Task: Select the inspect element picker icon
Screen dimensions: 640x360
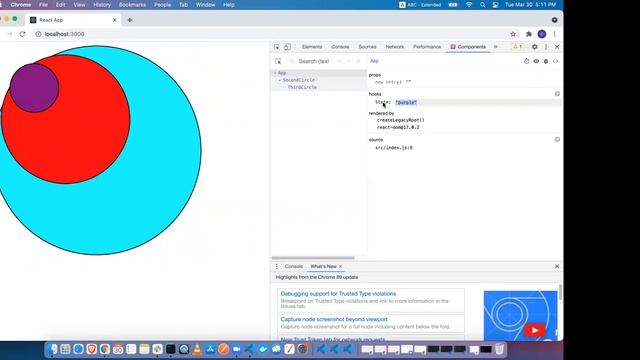Action: (277, 47)
